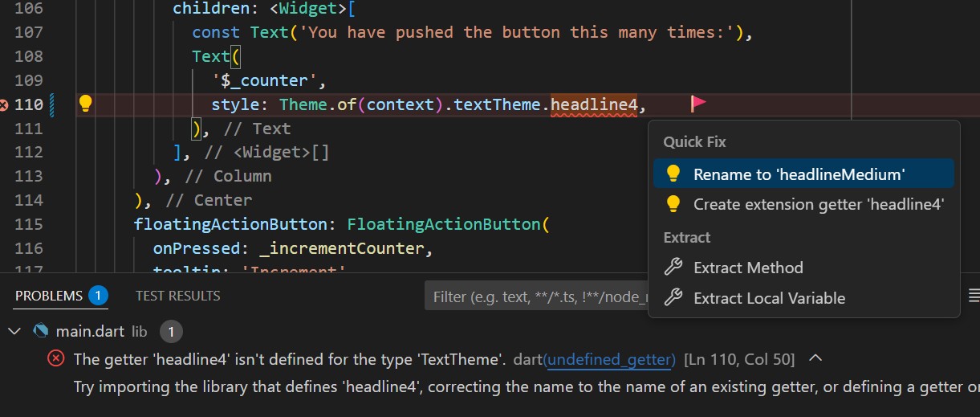Image resolution: width=980 pixels, height=417 pixels.
Task: Click the error icon on the headline4 problem
Action: click(x=56, y=358)
